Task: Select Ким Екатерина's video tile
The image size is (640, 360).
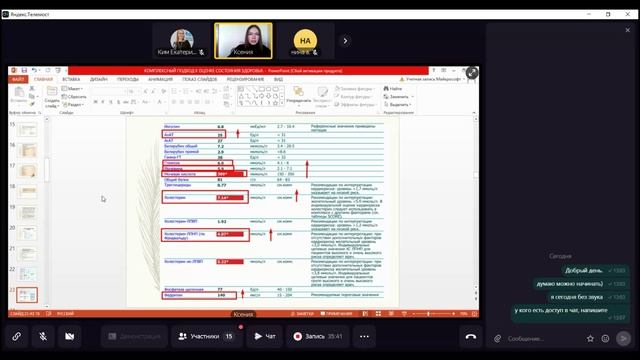Action: pos(181,41)
